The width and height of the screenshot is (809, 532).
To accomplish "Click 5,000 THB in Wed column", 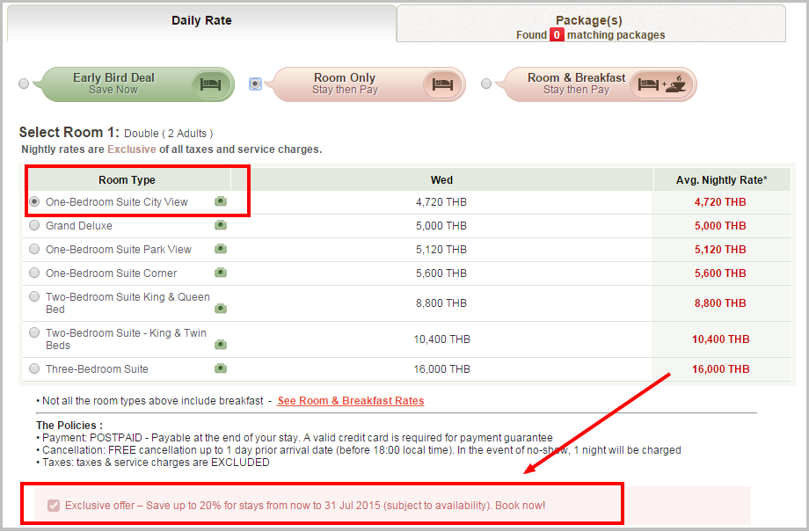I will 441,225.
